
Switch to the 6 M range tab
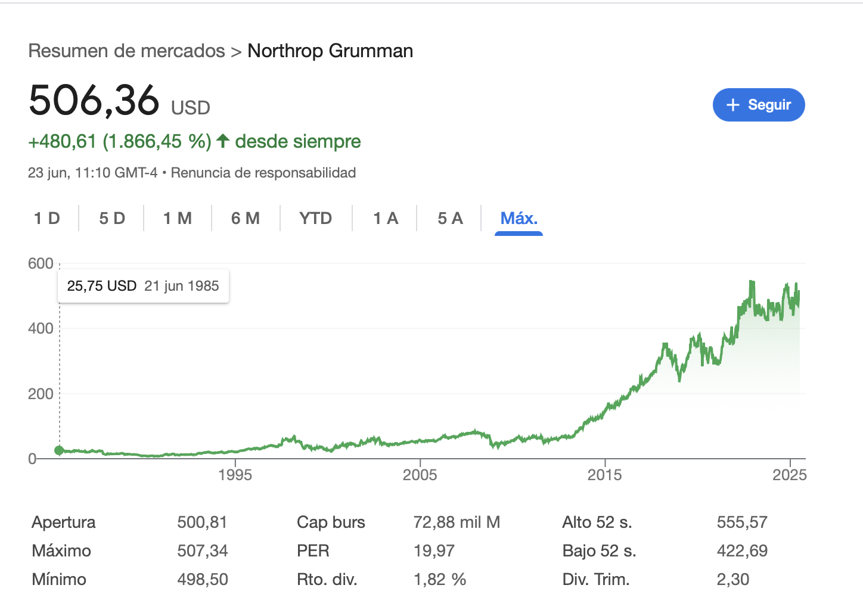pyautogui.click(x=246, y=219)
